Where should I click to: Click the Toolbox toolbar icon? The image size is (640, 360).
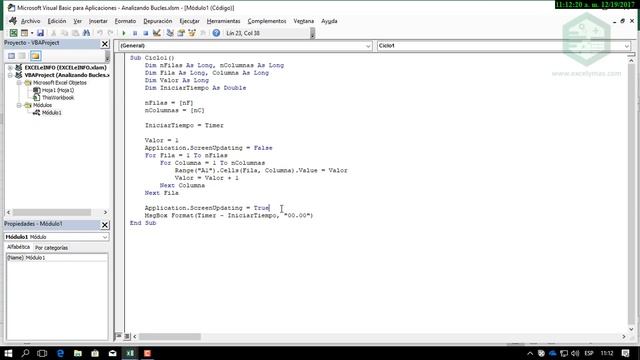[x=202, y=33]
